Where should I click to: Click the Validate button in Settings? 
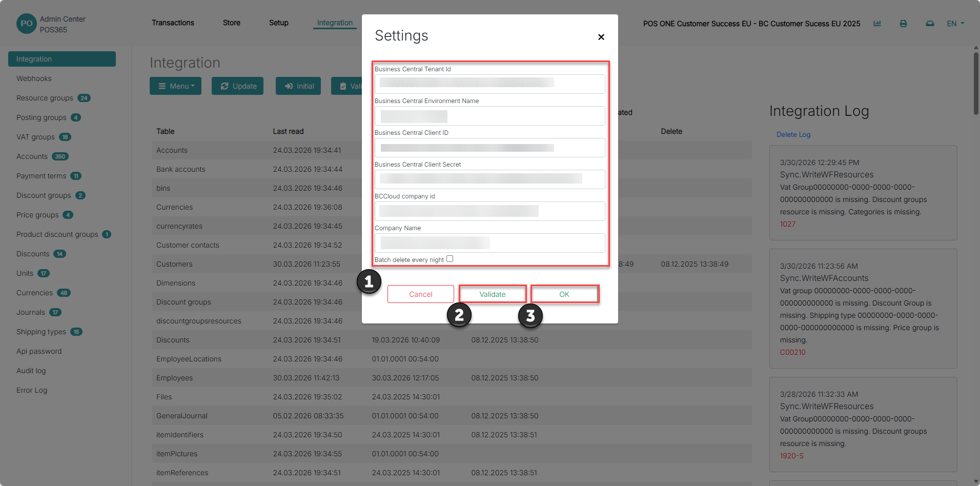(493, 294)
